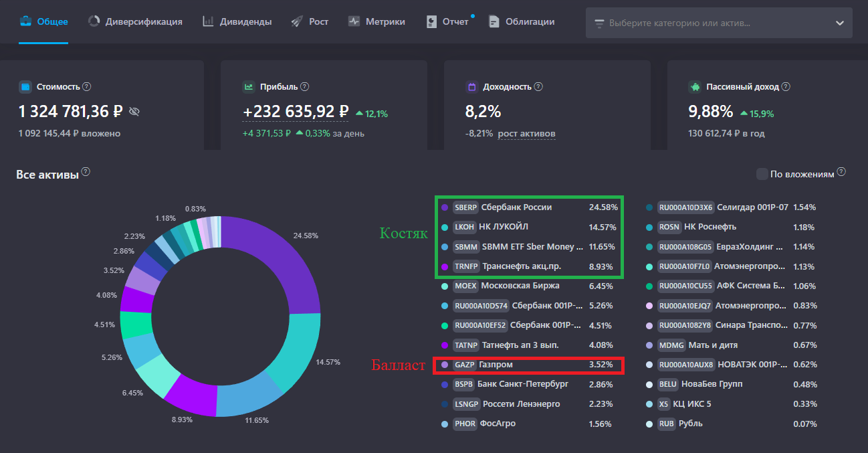Image resolution: width=868 pixels, height=453 pixels.
Task: Click the +232 635,92 ₽ profit value
Action: coord(296,111)
